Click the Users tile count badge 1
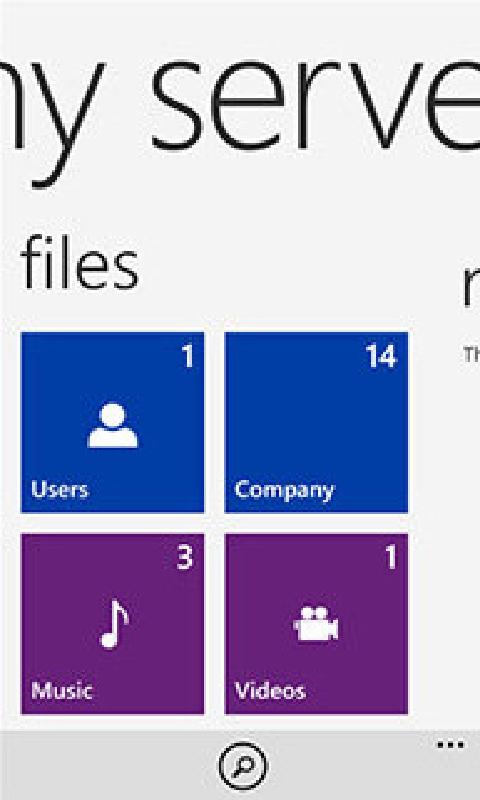 point(188,356)
